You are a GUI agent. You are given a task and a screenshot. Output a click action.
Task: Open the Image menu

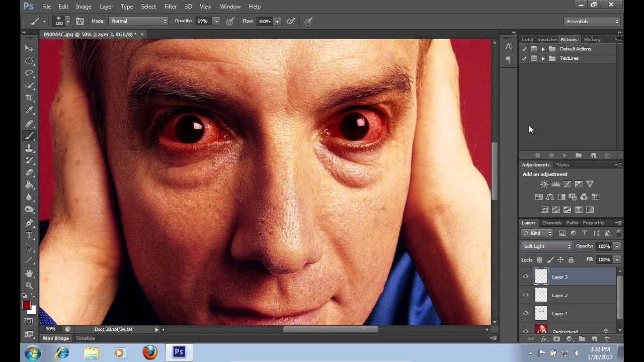84,7
